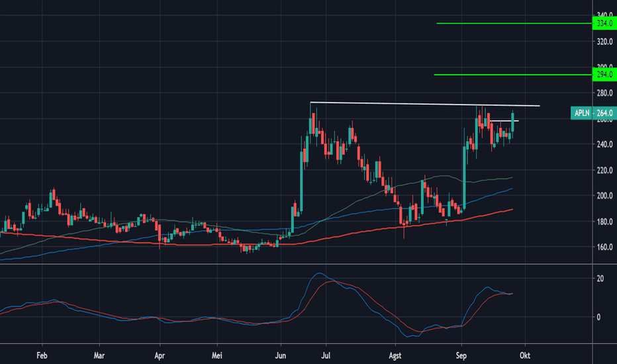Viewport: 617px width, 364px height.
Task: Click the 220.0 price axis value
Action: [x=604, y=170]
